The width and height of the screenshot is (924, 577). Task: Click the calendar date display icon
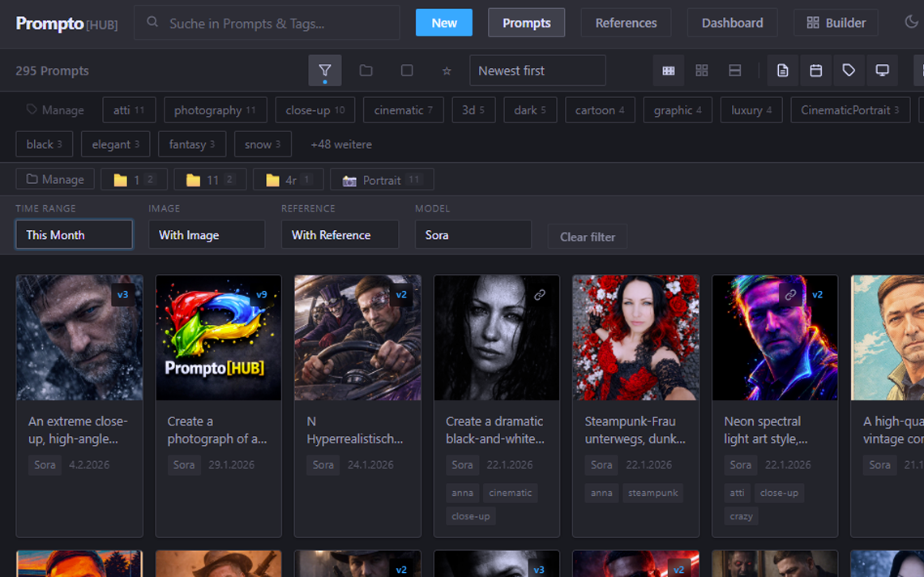tap(816, 71)
